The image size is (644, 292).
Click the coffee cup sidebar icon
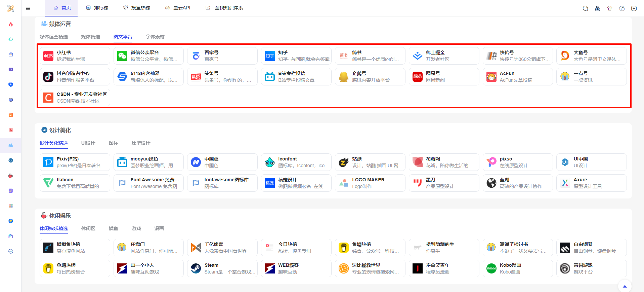11,176
